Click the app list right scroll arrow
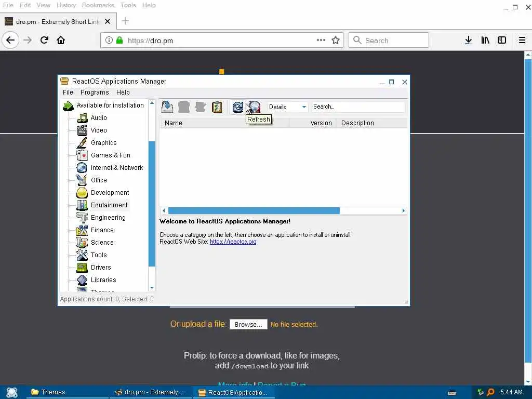The image size is (532, 399). pos(403,211)
